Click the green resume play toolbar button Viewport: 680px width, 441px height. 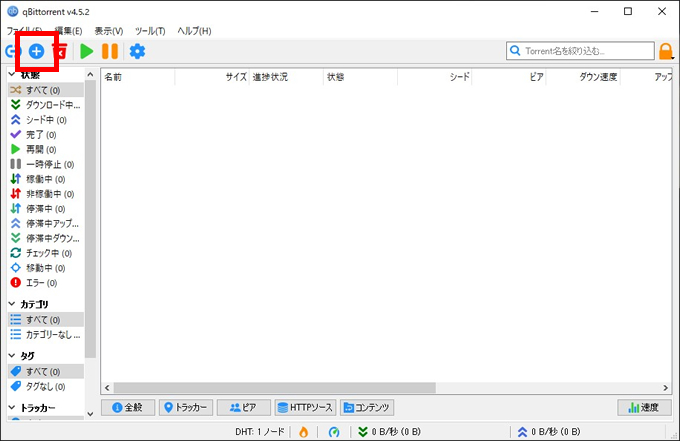coord(87,51)
